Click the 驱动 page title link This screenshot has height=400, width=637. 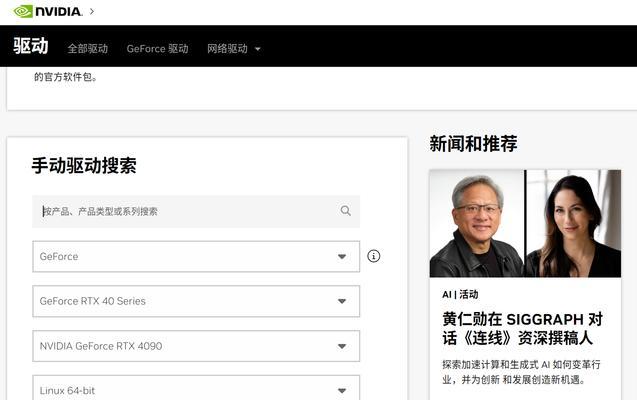click(x=30, y=46)
